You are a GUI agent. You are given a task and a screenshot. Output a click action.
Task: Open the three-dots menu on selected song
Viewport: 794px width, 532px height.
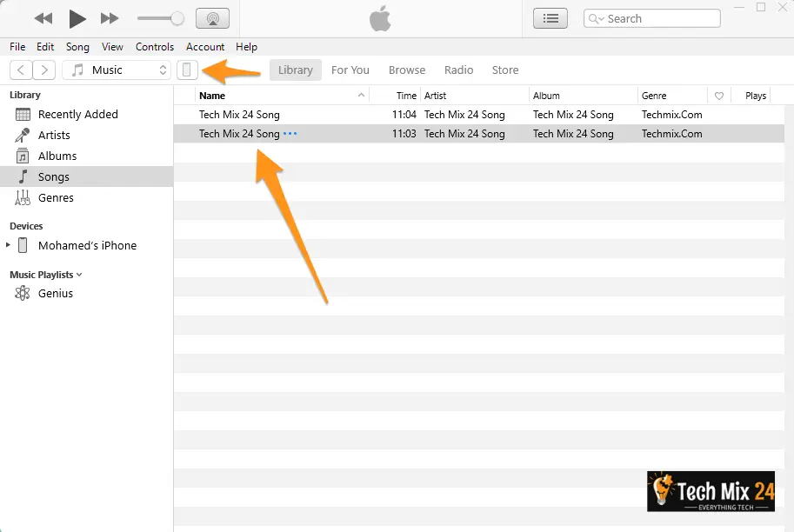point(290,134)
